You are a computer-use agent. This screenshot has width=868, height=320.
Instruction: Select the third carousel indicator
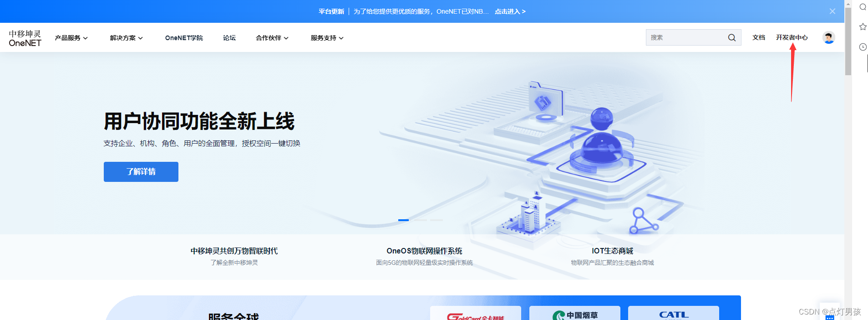(437, 220)
